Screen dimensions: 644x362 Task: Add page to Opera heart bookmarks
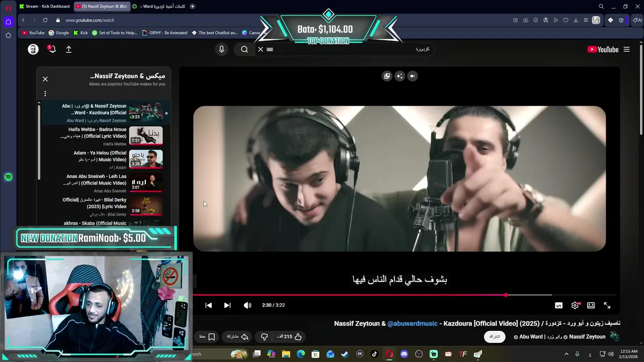click(566, 20)
